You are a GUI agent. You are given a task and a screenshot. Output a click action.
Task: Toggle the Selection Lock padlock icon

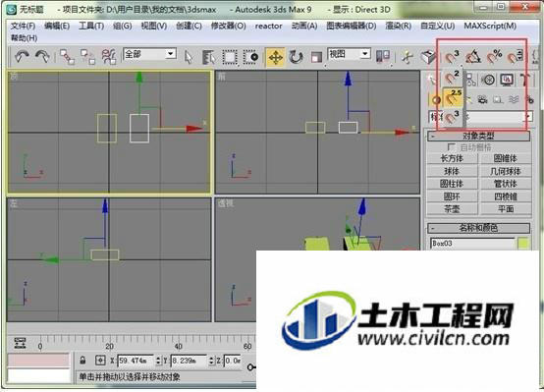[x=82, y=360]
